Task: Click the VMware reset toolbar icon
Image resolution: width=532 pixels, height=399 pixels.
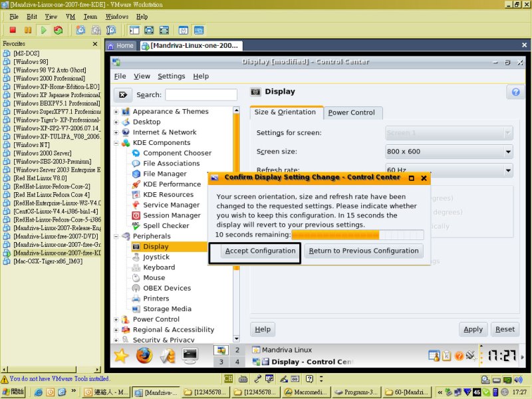Action: [59, 30]
